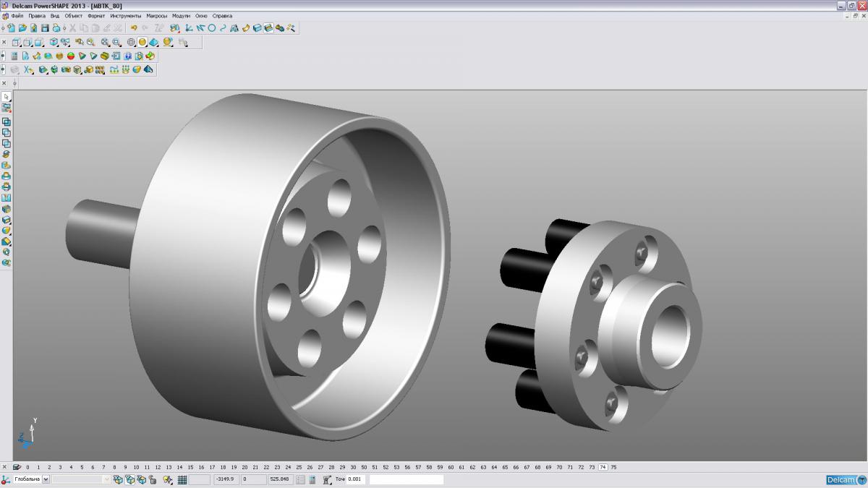Viewport: 868px width, 488px height.
Task: Click the calculator icon in third toolbar
Action: click(x=14, y=56)
